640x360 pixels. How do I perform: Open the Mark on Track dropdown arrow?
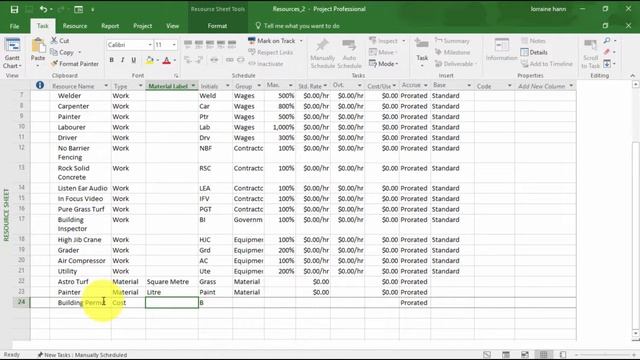coord(301,41)
